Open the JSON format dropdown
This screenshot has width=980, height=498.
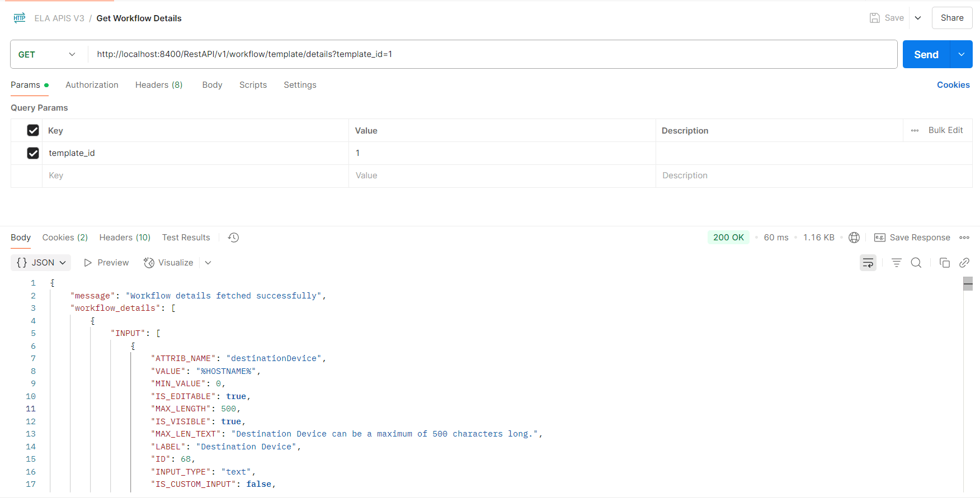pos(41,263)
